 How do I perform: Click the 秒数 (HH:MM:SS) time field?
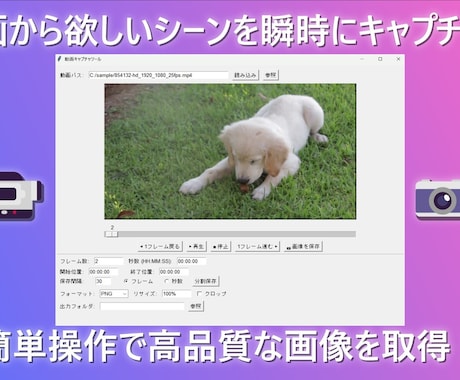click(x=191, y=261)
